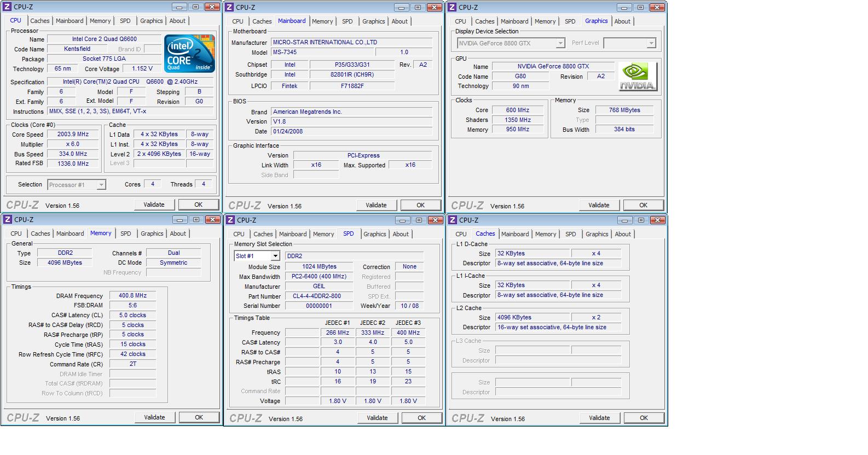868x455 pixels.
Task: Click the BIOS Date value '01/24/2008'
Action: [352, 131]
